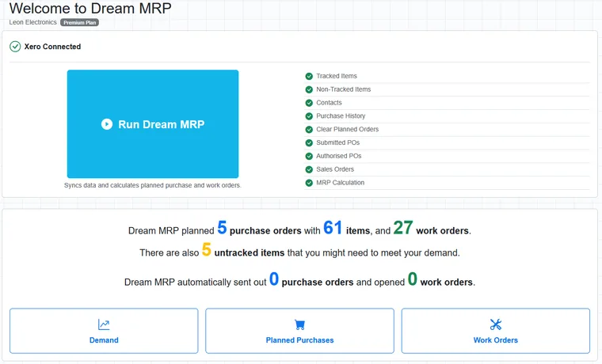
Task: Click the Xero Connected check icon
Action: (x=15, y=47)
